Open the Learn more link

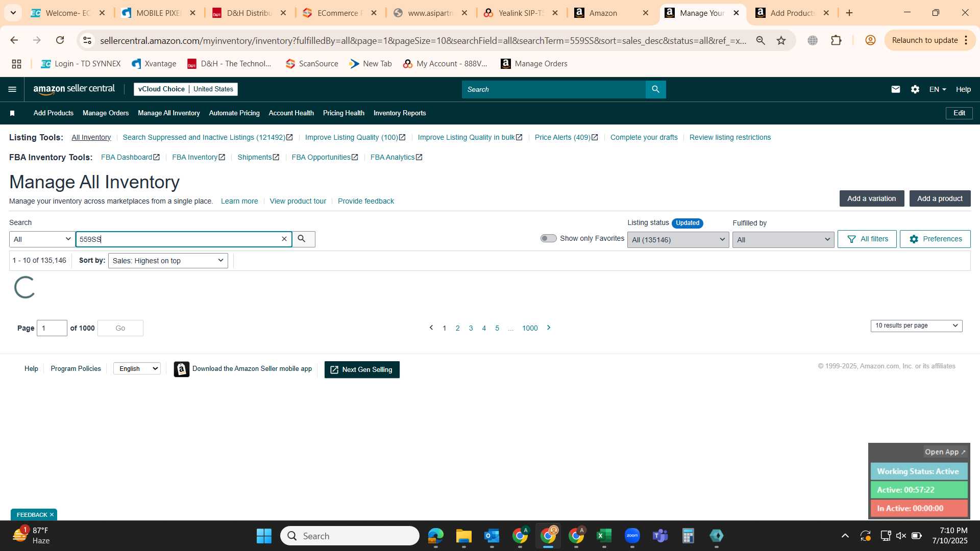point(239,201)
